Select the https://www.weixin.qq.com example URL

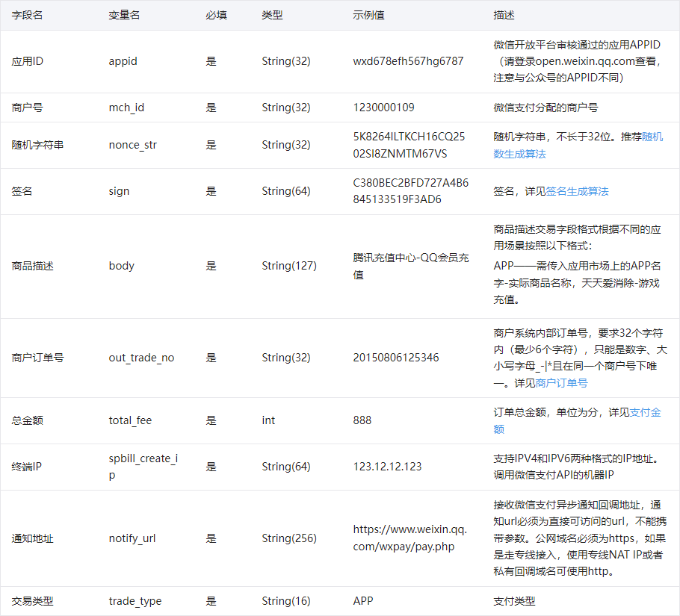[x=409, y=538]
